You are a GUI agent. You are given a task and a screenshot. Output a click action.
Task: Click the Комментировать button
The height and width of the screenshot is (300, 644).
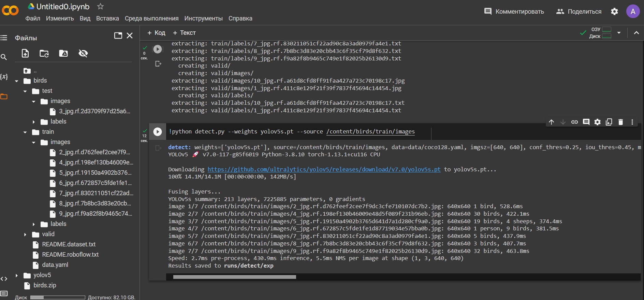(x=514, y=11)
